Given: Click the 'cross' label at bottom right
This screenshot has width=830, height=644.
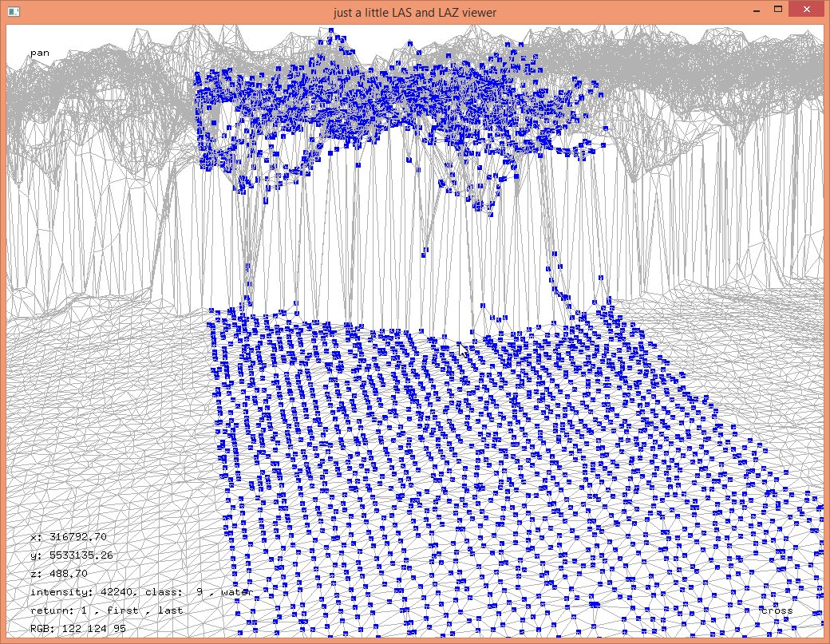Looking at the screenshot, I should (777, 610).
